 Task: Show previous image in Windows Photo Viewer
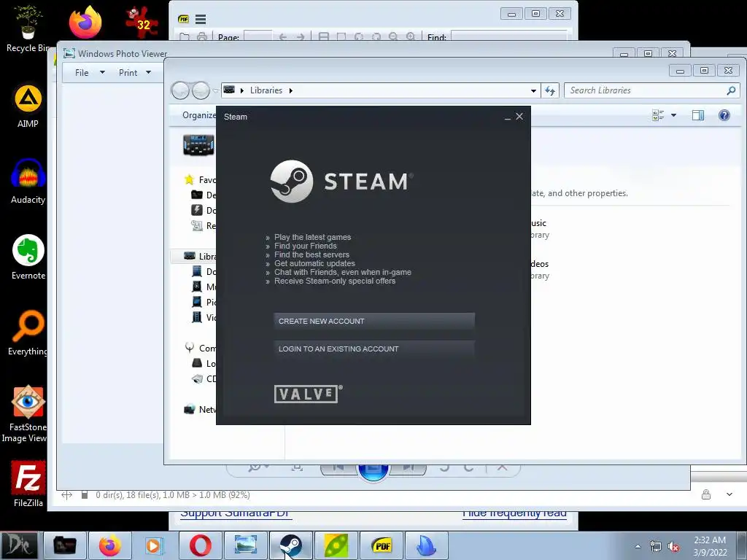(x=338, y=469)
